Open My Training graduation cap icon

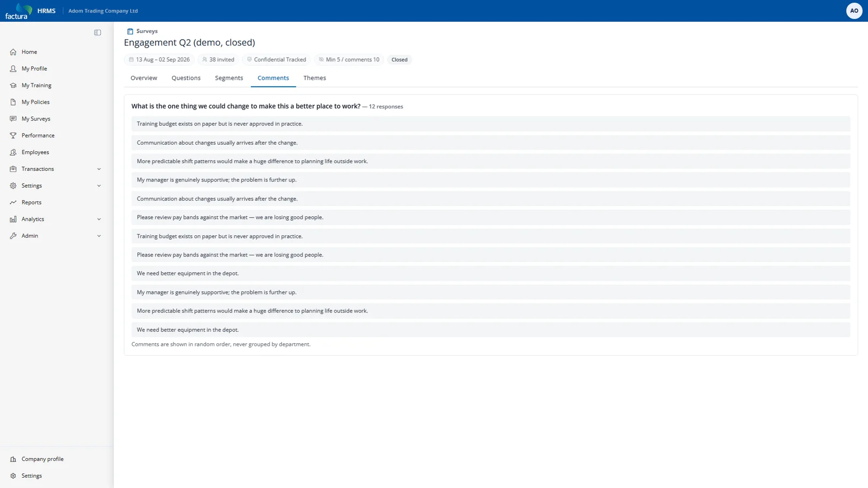tap(13, 85)
